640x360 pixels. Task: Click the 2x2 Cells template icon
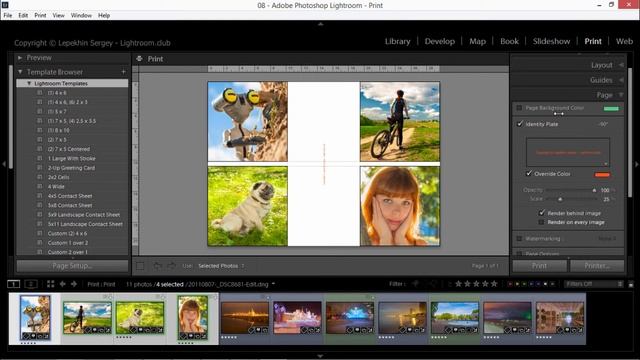(40, 177)
